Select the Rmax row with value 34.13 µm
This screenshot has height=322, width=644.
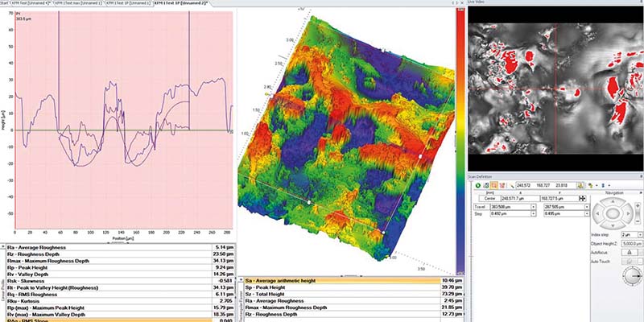120,261
